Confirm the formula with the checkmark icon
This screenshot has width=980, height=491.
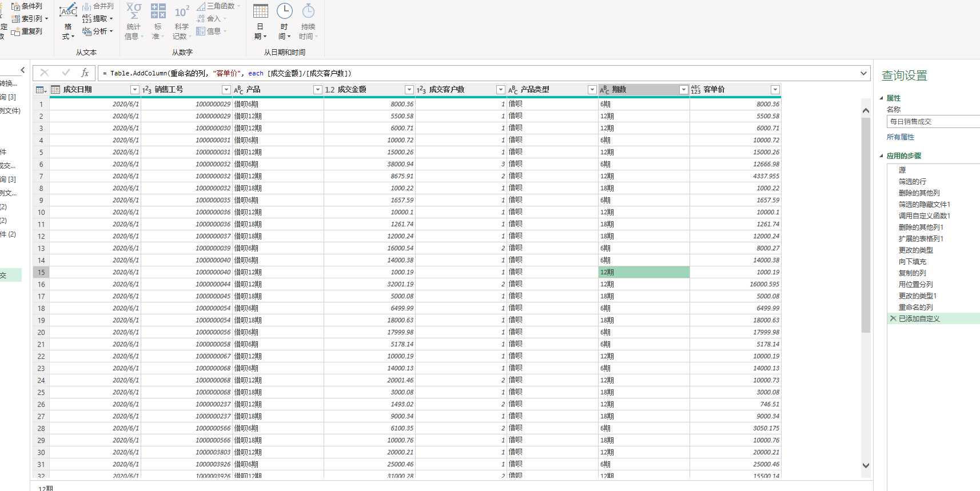[66, 73]
